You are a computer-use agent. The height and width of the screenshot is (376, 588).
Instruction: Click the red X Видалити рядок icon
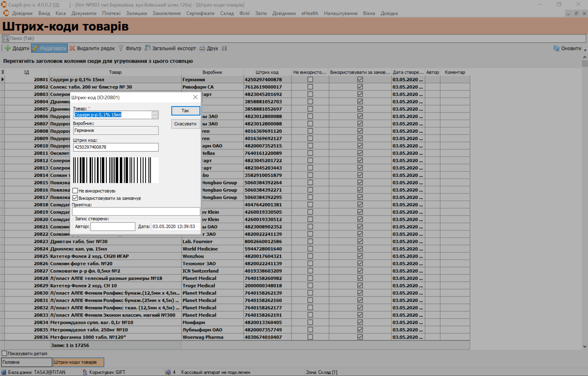click(x=72, y=48)
